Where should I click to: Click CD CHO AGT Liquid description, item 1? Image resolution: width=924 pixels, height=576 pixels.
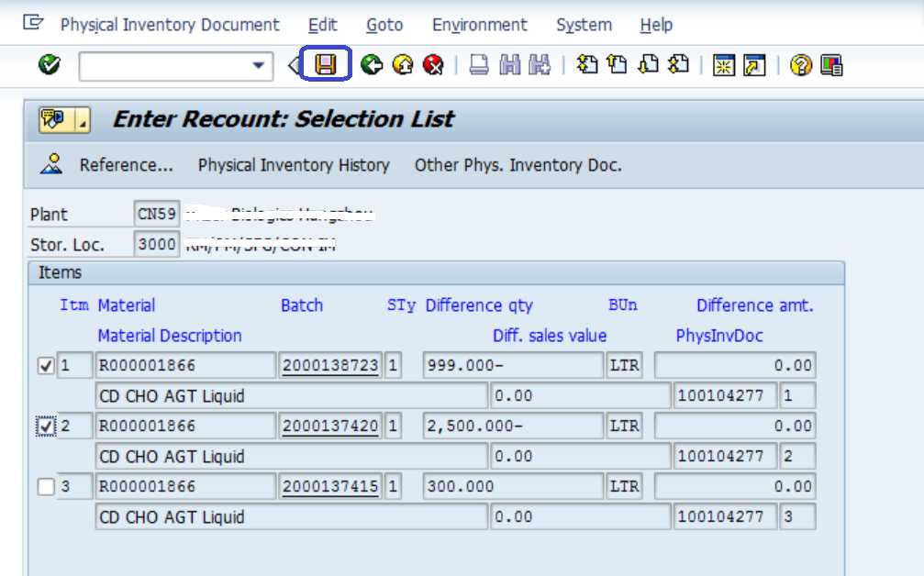tap(291, 396)
